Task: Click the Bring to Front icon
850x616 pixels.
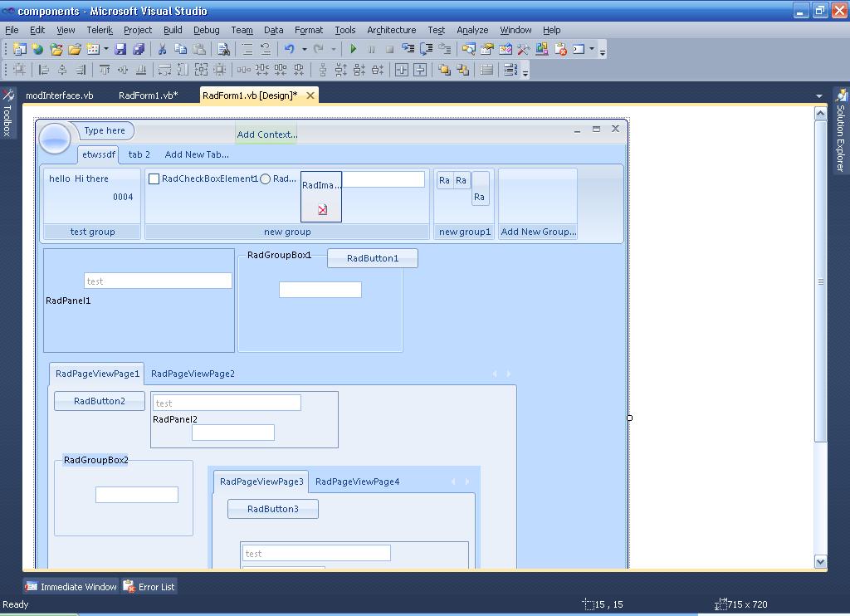Action: (444, 70)
